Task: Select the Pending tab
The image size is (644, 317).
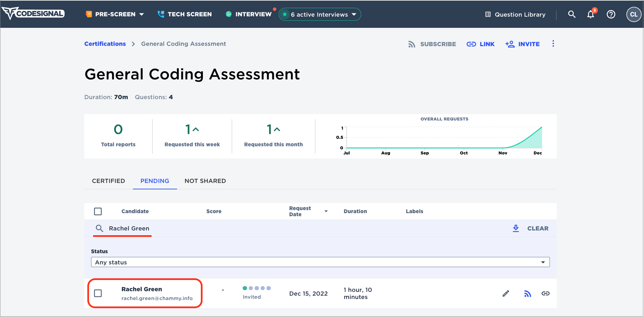Action: pos(155,181)
